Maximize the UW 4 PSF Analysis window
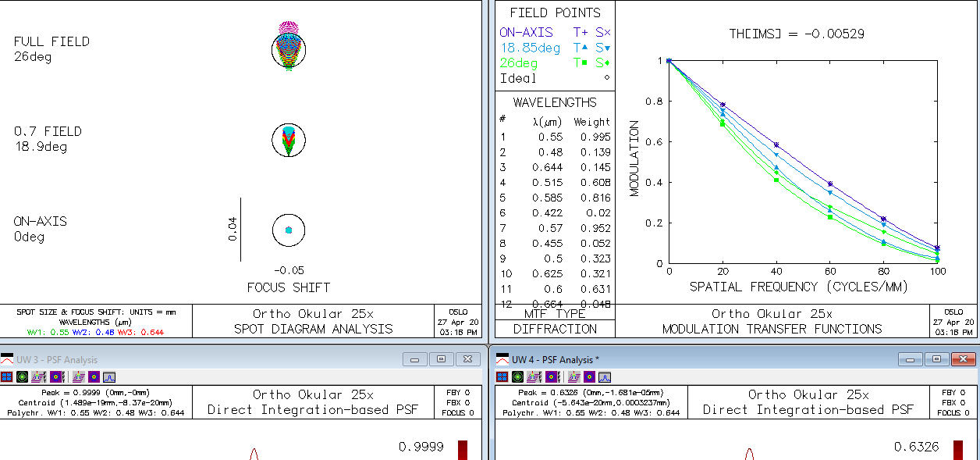980x460 pixels. pyautogui.click(x=936, y=359)
